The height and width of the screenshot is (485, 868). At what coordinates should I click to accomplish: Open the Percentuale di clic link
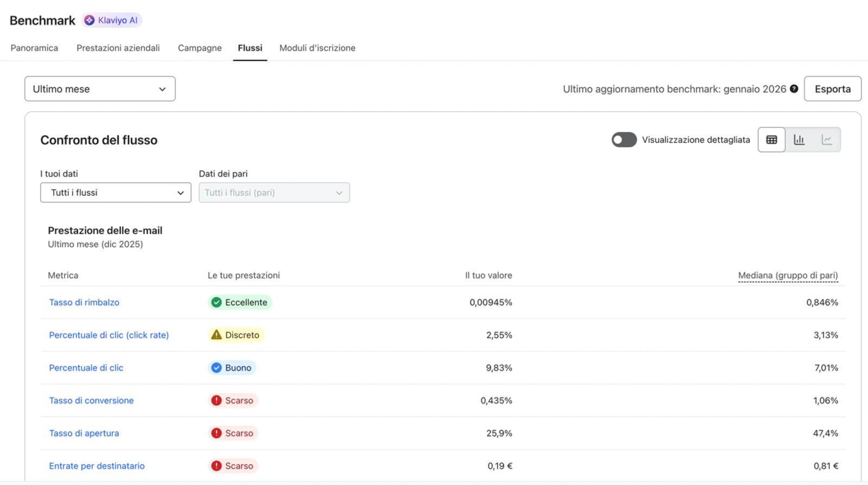point(86,368)
